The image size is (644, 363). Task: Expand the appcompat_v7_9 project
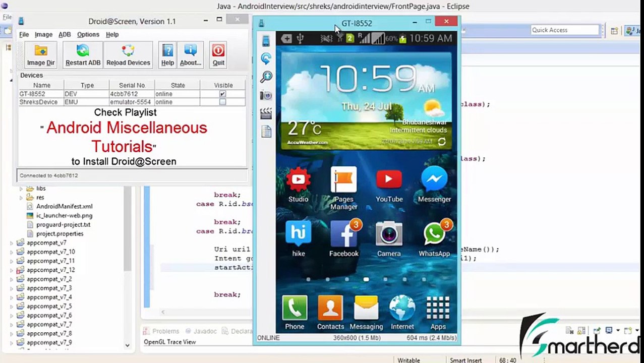12,343
